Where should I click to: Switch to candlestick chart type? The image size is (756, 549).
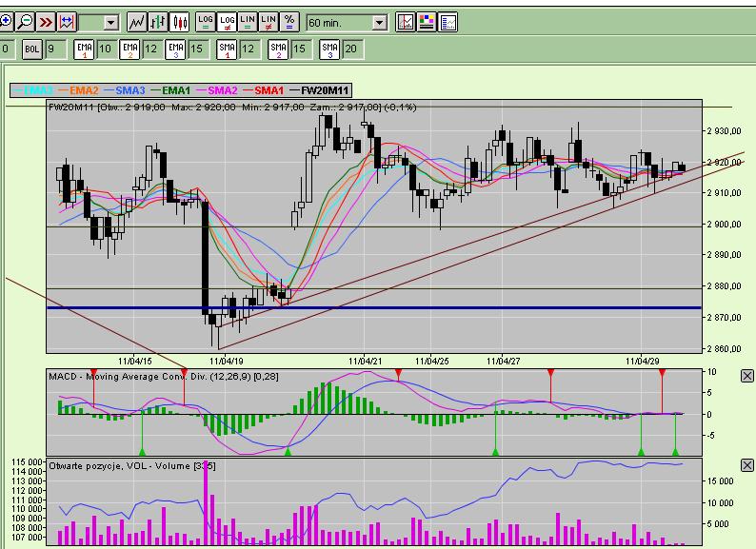click(x=179, y=22)
